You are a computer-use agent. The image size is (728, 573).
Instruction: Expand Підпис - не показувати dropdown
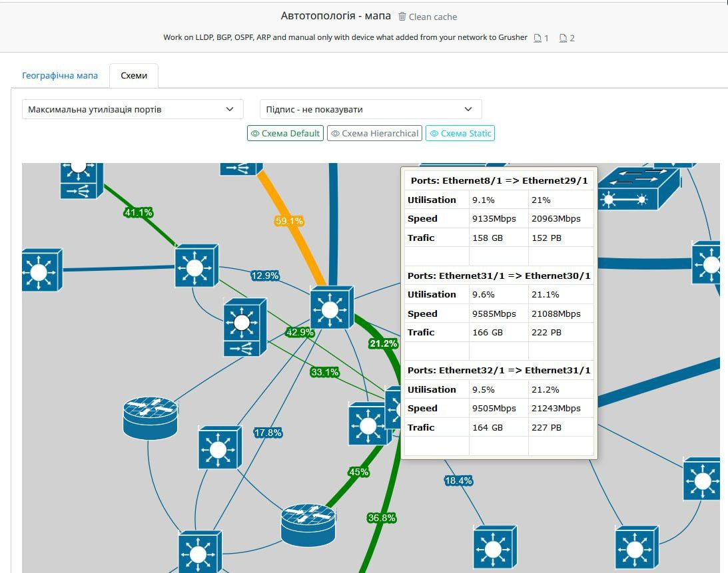pyautogui.click(x=370, y=110)
